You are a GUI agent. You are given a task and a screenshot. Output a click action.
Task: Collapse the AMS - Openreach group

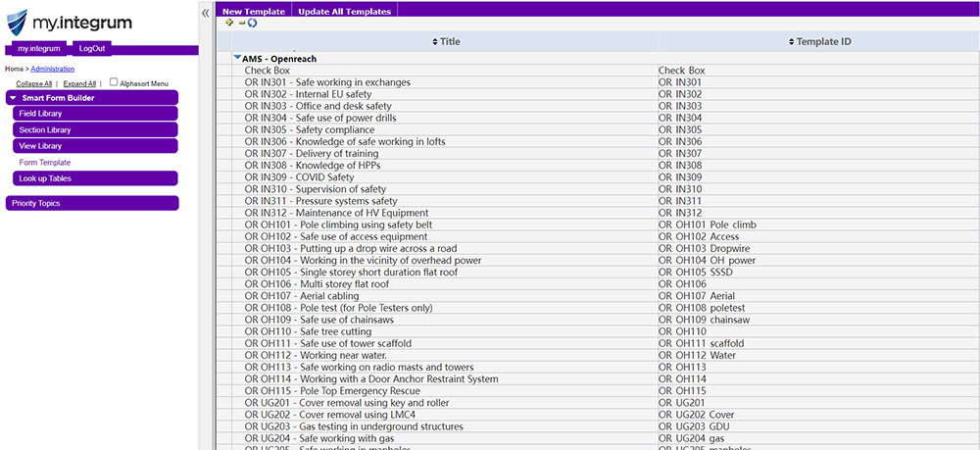tap(237, 58)
